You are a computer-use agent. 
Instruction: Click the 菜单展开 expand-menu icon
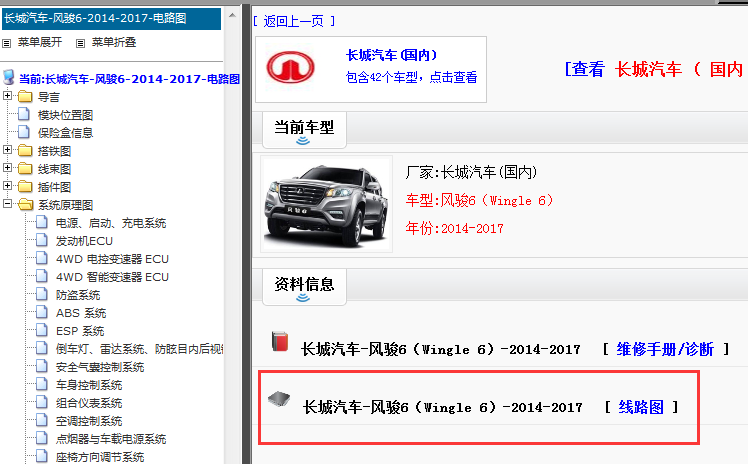[7, 43]
